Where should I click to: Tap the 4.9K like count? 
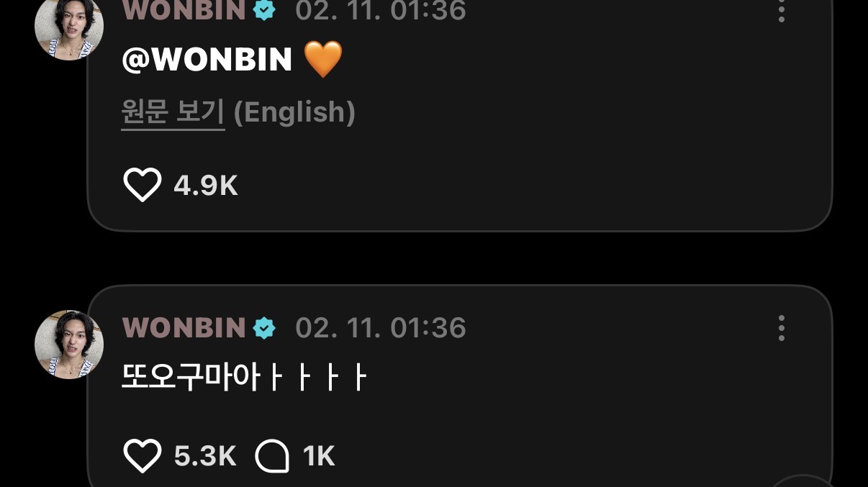(x=206, y=186)
